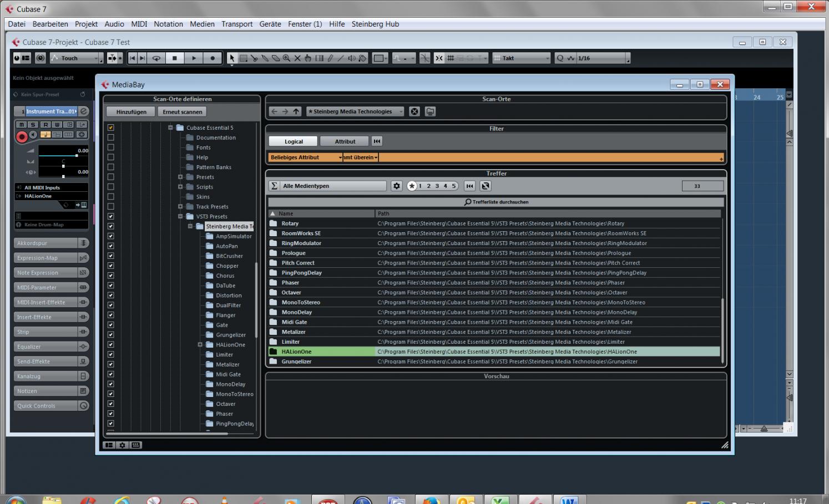Select the Zoom magnifier tool in toolbar
This screenshot has width=829, height=504.
(x=286, y=58)
